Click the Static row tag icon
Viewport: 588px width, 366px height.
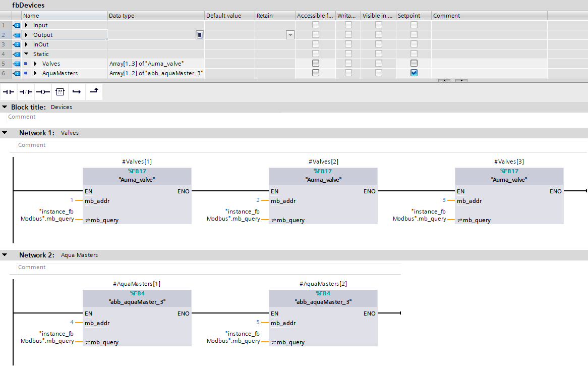click(x=17, y=54)
